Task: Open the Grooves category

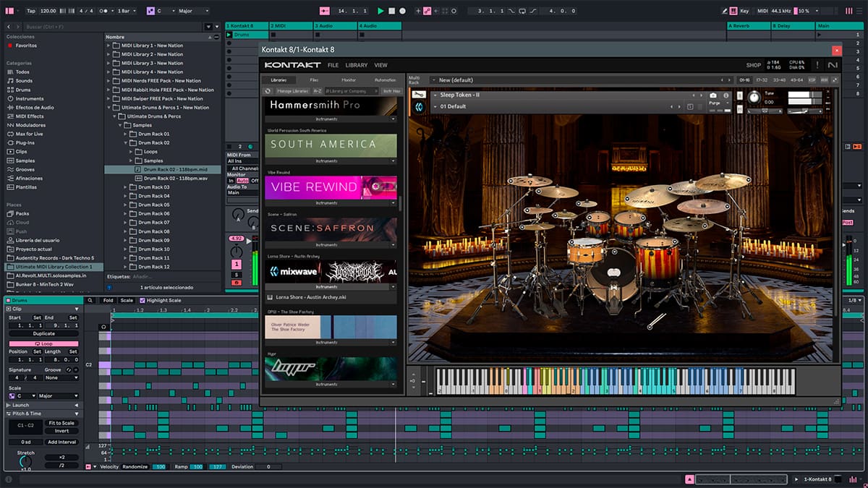Action: [x=25, y=169]
